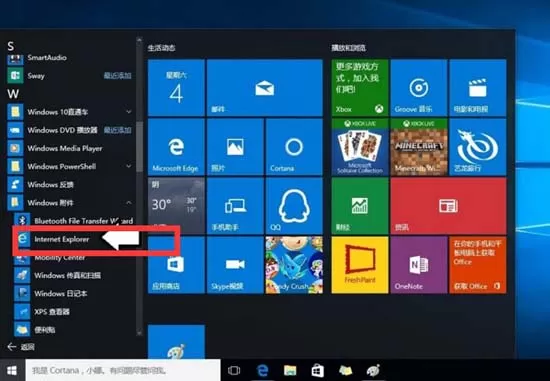Click the app list scrollbar thumb
Image resolution: width=550 pixels, height=381 pixels.
pyautogui.click(x=140, y=147)
